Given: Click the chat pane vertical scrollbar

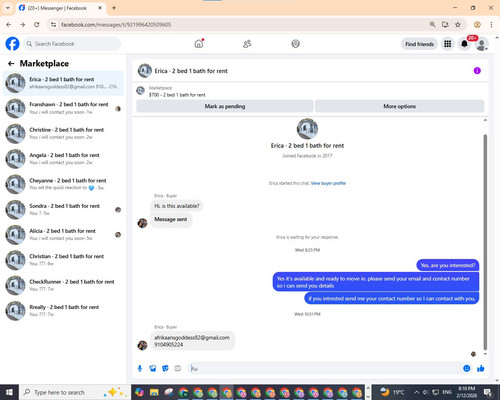Looking at the screenshot, I should tap(485, 242).
